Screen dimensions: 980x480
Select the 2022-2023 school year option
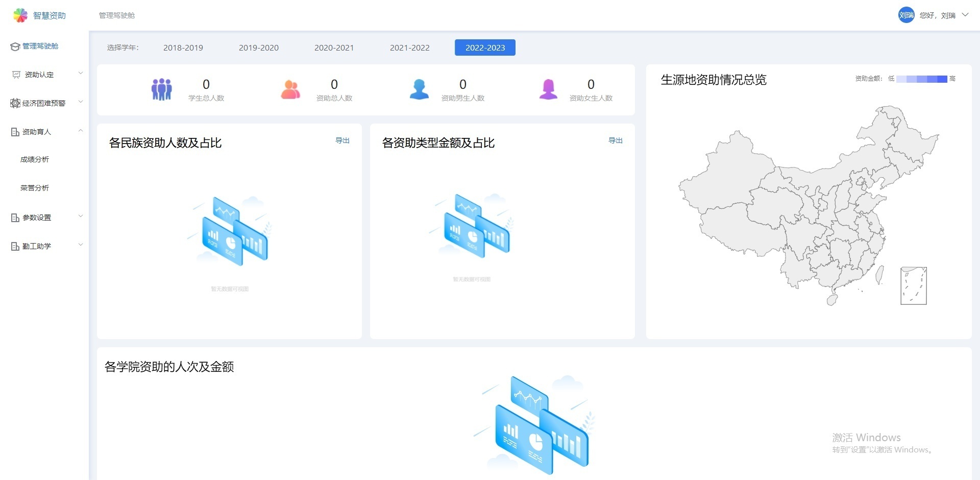tap(485, 47)
